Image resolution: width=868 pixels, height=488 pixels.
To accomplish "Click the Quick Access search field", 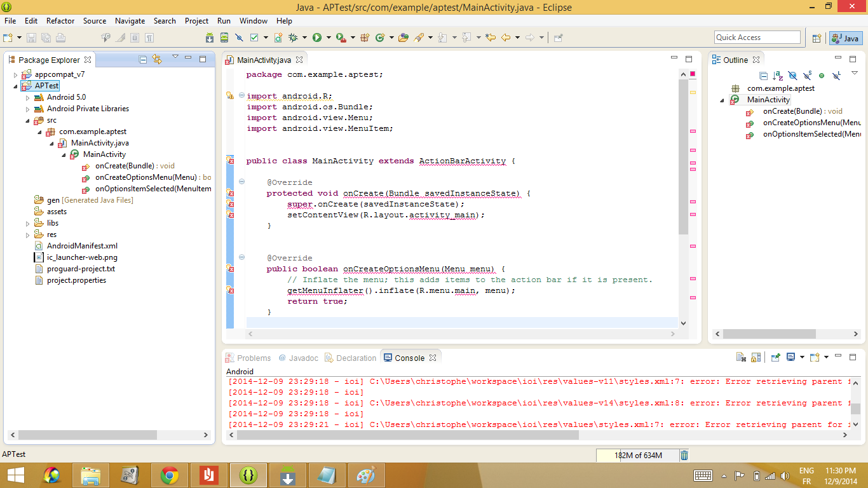I will pos(757,37).
